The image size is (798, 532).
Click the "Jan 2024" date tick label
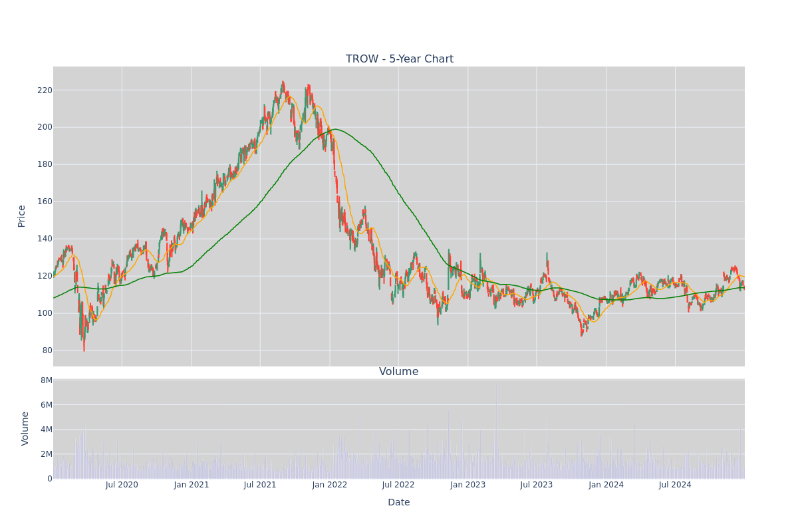[x=606, y=485]
